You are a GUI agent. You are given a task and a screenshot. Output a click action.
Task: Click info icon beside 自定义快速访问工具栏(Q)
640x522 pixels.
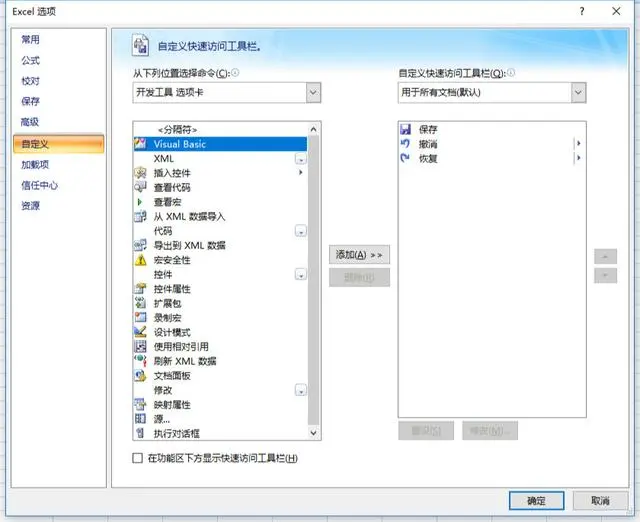point(511,73)
